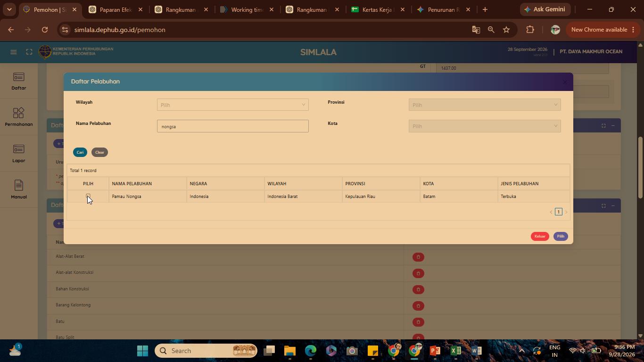Viewport: 644px width, 362px height.
Task: Expand the Wilayah dropdown
Action: [233, 105]
